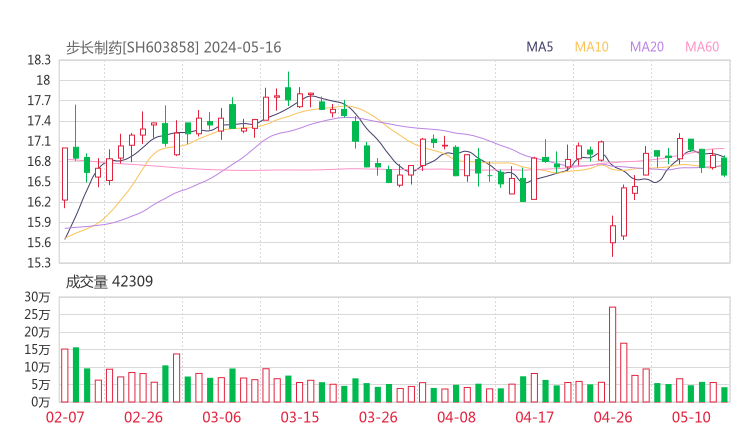The width and height of the screenshot is (740, 440).
Task: Click the 15万 volume axis label
Action: coord(37,350)
